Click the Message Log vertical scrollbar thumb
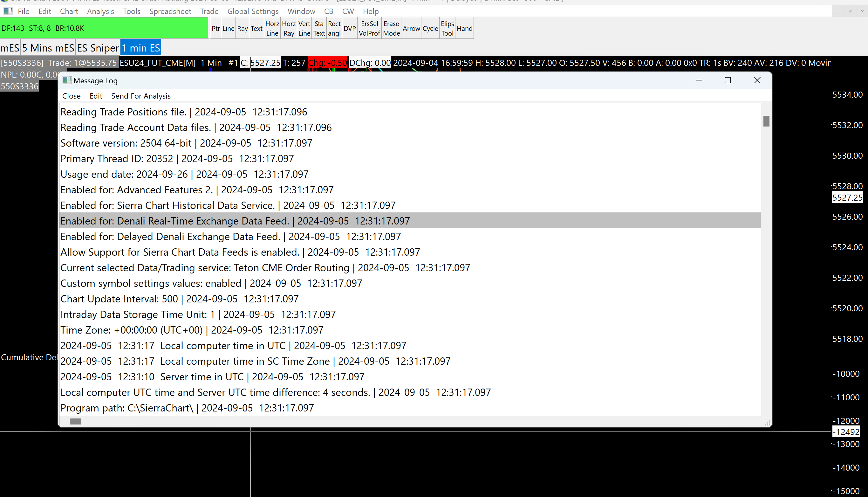This screenshot has height=497, width=868. tap(766, 121)
